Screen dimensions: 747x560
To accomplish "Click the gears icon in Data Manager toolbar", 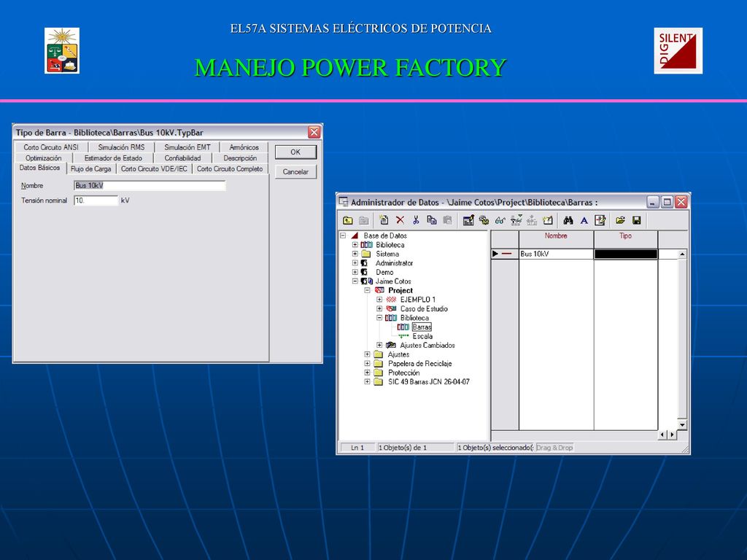I will coord(484,220).
